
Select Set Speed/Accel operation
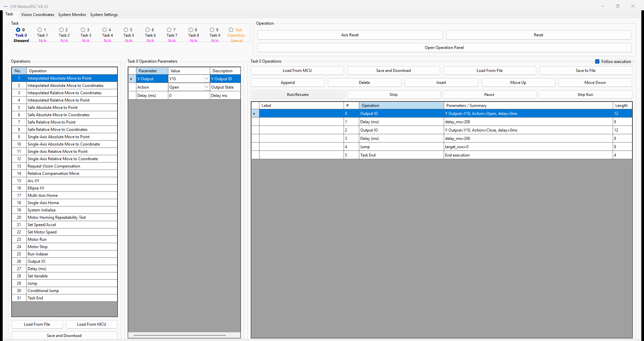click(65, 225)
